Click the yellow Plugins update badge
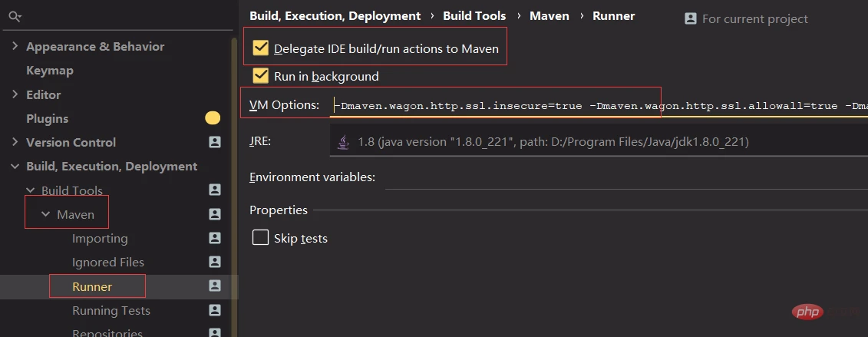This screenshot has height=337, width=868. click(x=213, y=118)
